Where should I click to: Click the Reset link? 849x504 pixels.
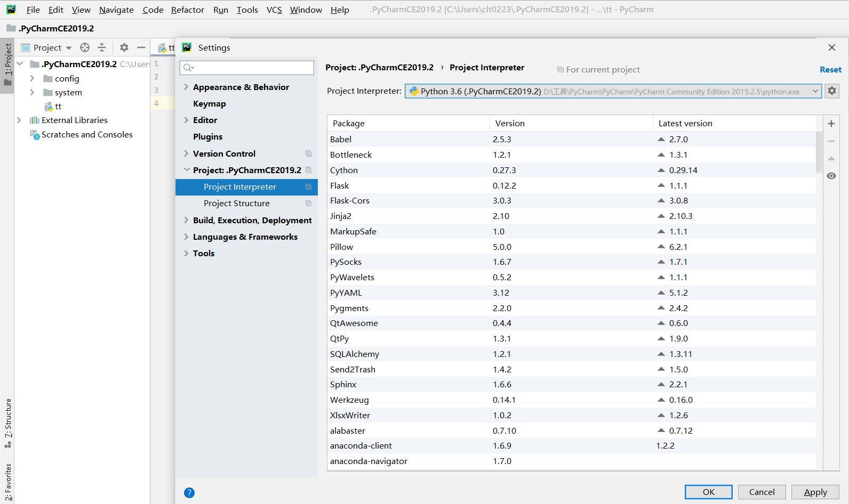click(x=830, y=70)
